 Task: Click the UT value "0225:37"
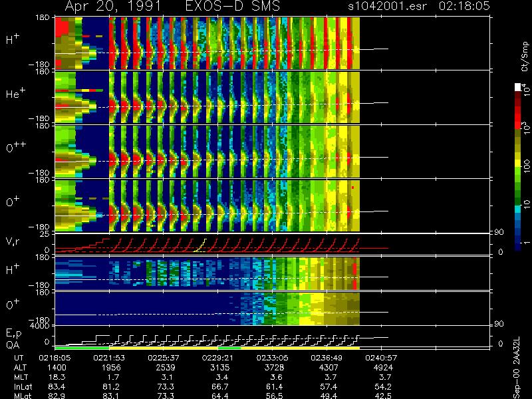[164, 358]
